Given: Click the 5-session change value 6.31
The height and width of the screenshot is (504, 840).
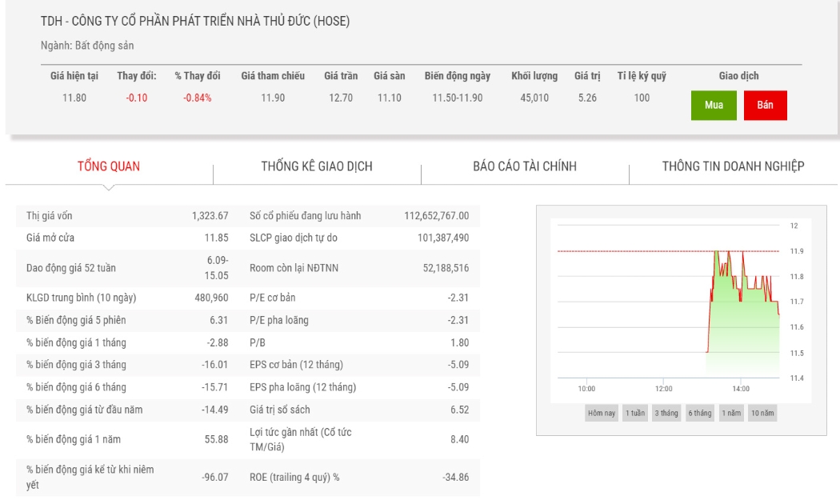Looking at the screenshot, I should coord(218,320).
